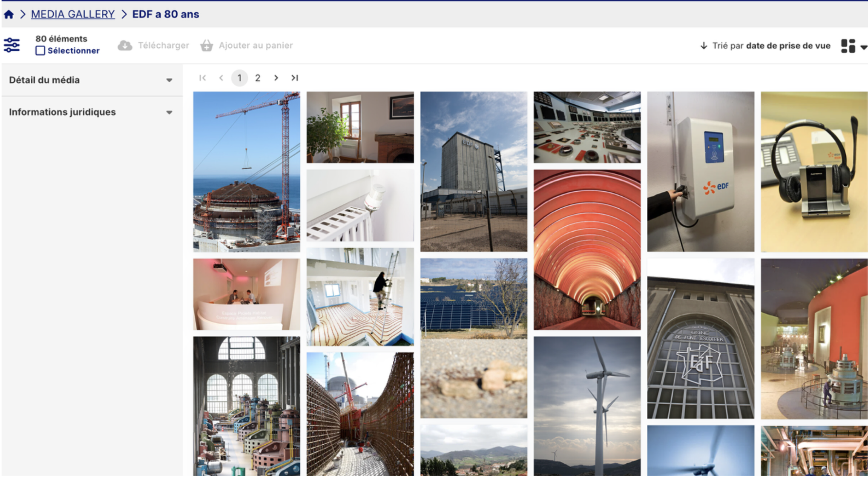Open the blue spinning turbine blades photo

point(701,451)
